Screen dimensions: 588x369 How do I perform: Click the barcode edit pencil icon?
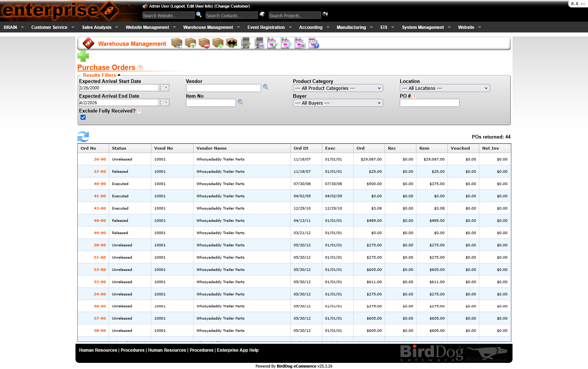245,43
